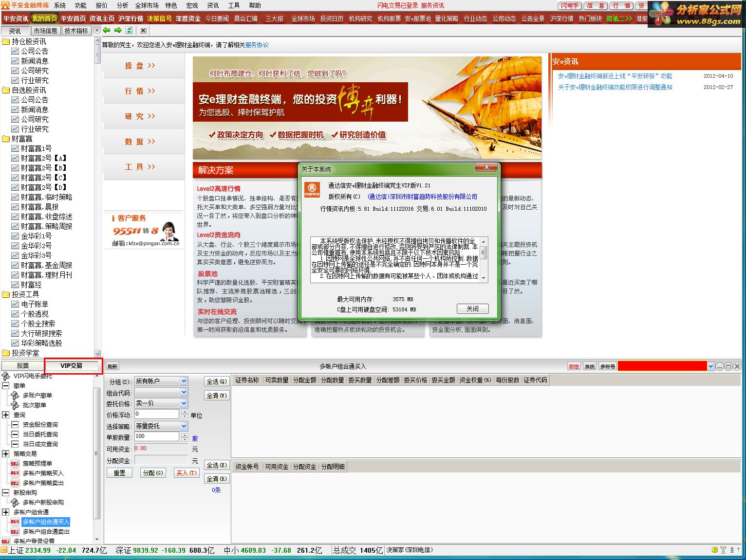
Task: Collapse the 新股申购 tree node
Action: click(x=6, y=493)
